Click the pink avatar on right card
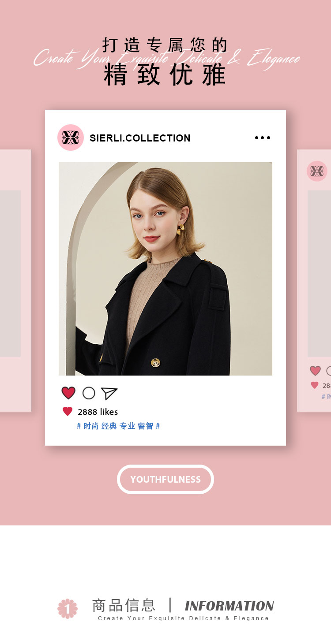Image resolution: width=331 pixels, height=644 pixels. pyautogui.click(x=317, y=171)
